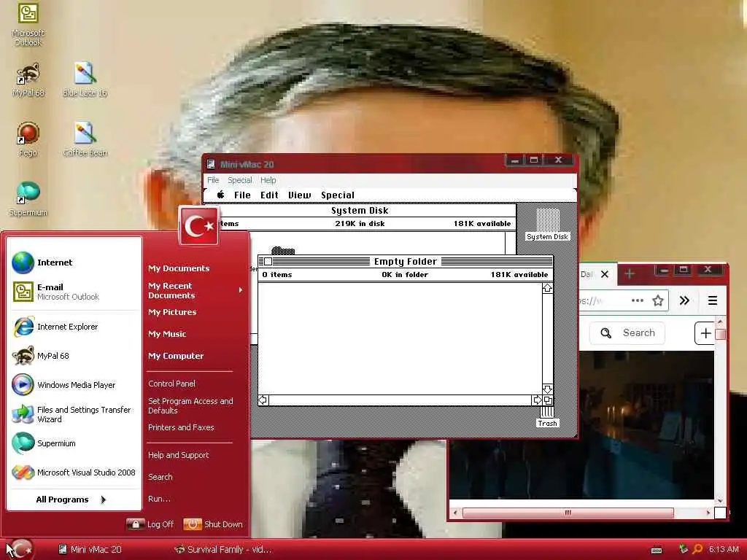Image resolution: width=747 pixels, height=560 pixels.
Task: Click the browser horizontal scrollbar thumb
Action: [568, 513]
